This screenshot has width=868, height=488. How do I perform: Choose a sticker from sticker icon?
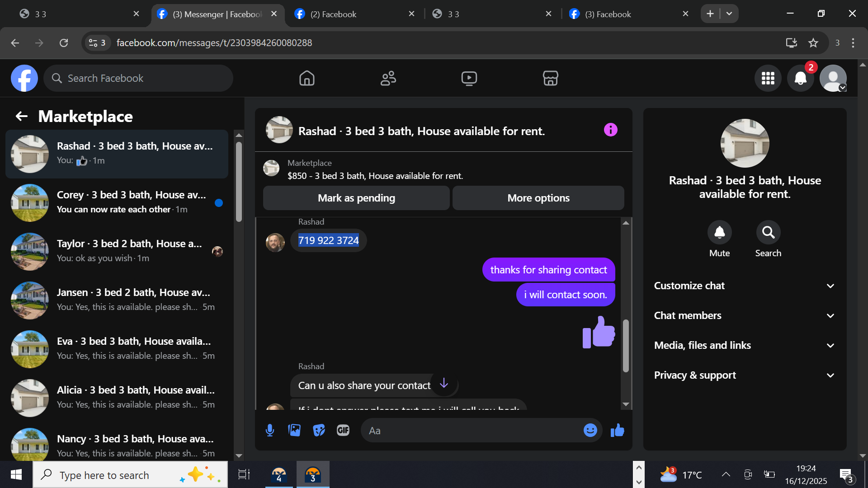(x=319, y=431)
